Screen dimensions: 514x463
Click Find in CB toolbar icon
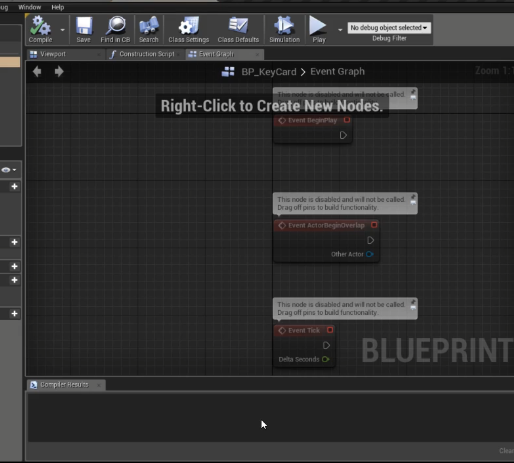coord(115,29)
